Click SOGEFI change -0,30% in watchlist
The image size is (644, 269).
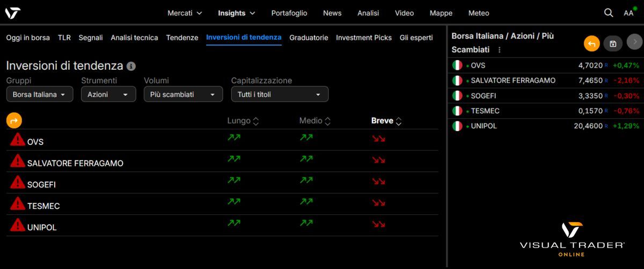[x=626, y=96]
